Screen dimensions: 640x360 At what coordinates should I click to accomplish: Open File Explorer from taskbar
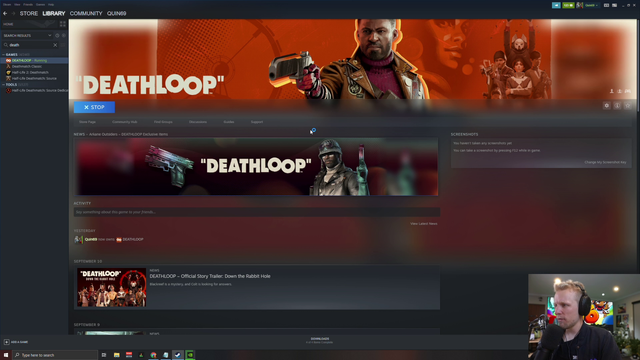pos(116,355)
